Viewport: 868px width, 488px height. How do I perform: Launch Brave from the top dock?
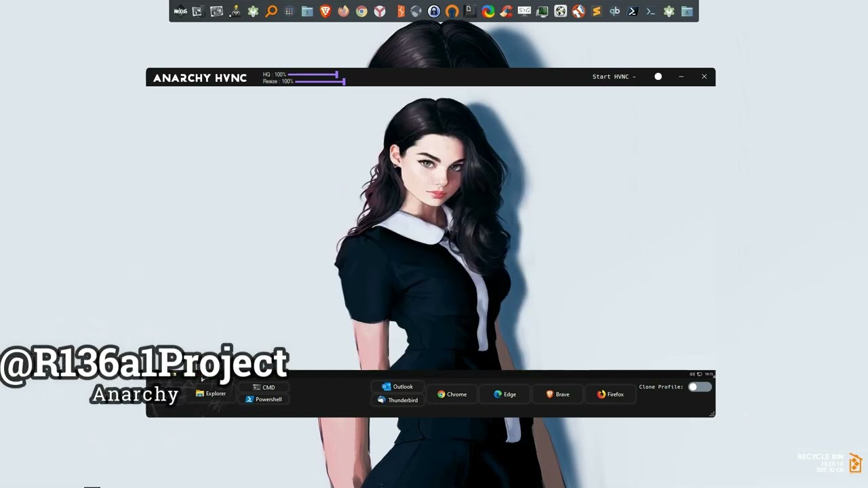point(325,11)
